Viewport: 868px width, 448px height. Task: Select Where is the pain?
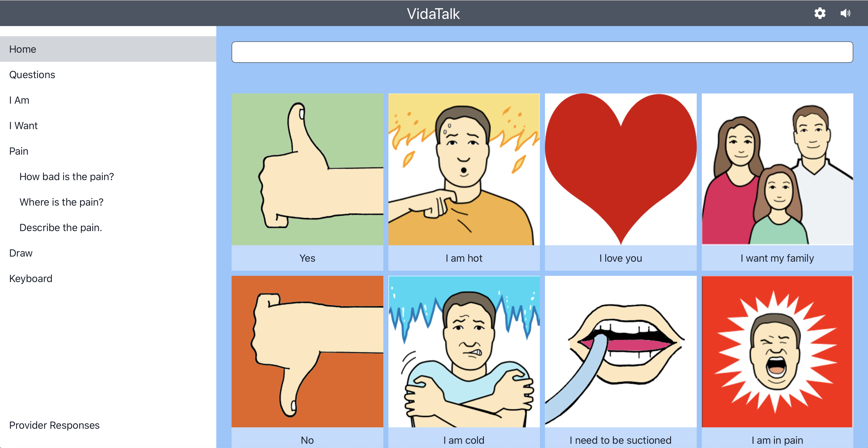click(x=61, y=202)
